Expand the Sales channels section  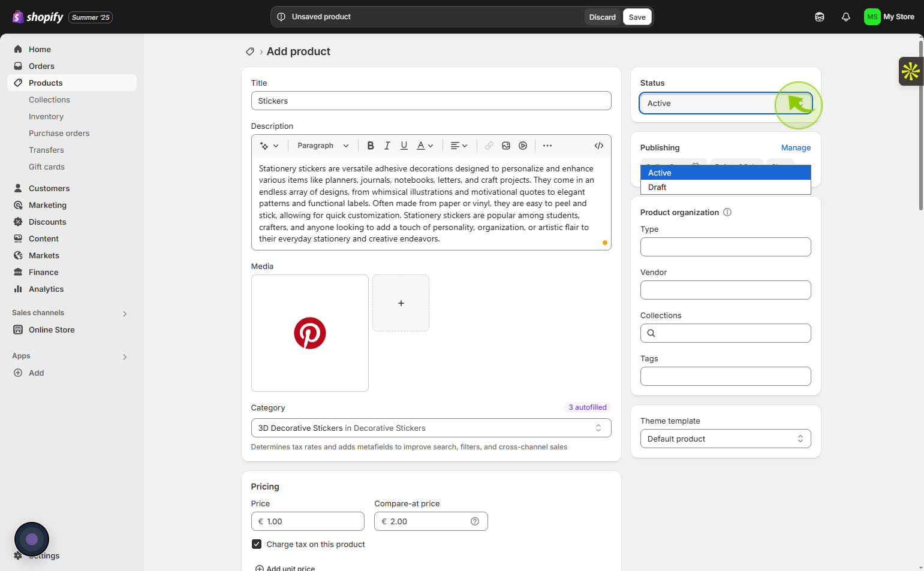(125, 313)
